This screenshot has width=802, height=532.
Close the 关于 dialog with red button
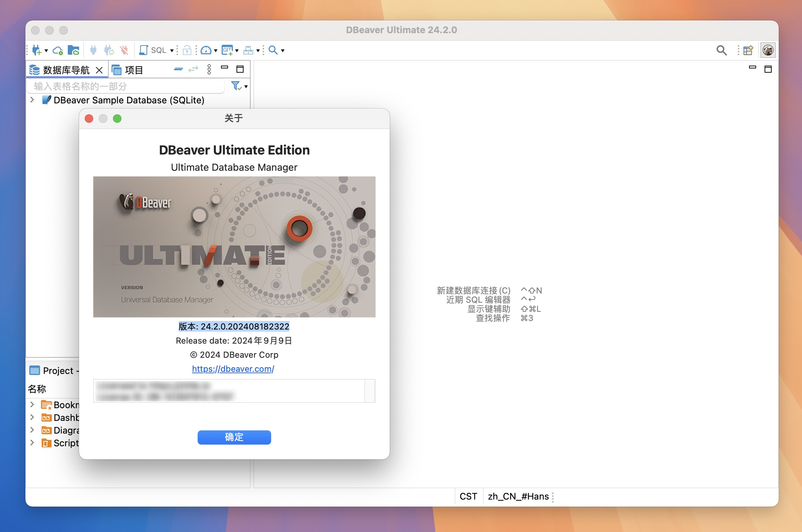(x=89, y=119)
